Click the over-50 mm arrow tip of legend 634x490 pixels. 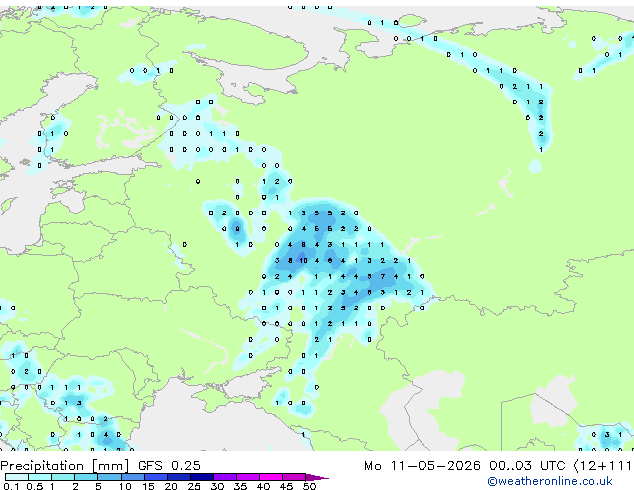click(x=317, y=478)
